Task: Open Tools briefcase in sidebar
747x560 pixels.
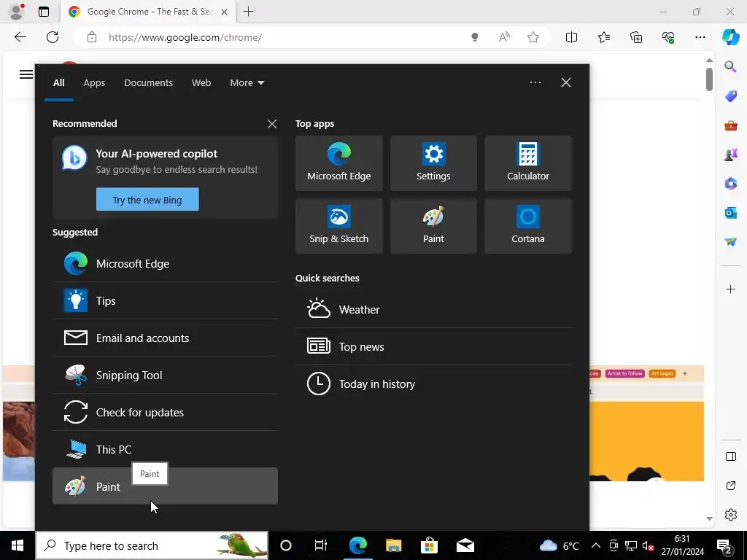Action: (730, 125)
